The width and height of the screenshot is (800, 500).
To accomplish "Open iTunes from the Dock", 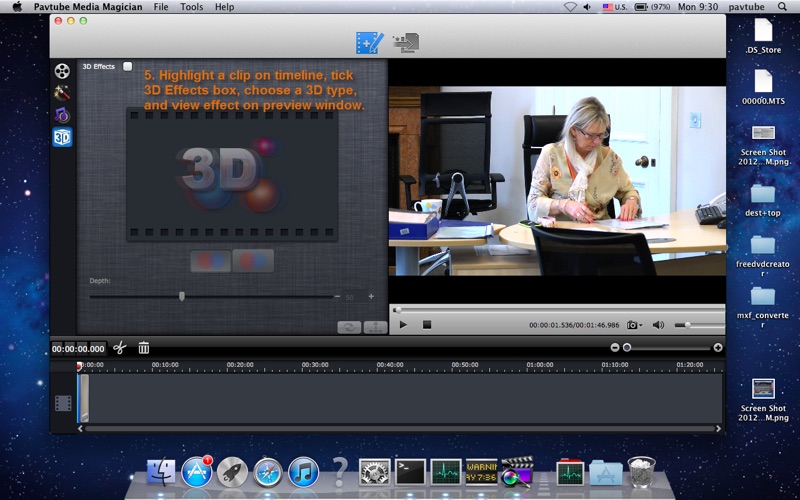I will [x=304, y=472].
